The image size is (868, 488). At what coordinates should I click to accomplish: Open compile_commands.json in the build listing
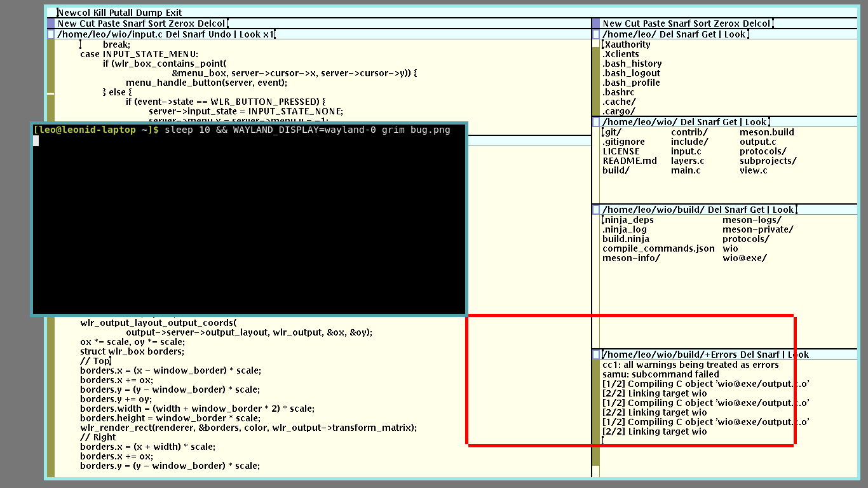tap(657, 248)
